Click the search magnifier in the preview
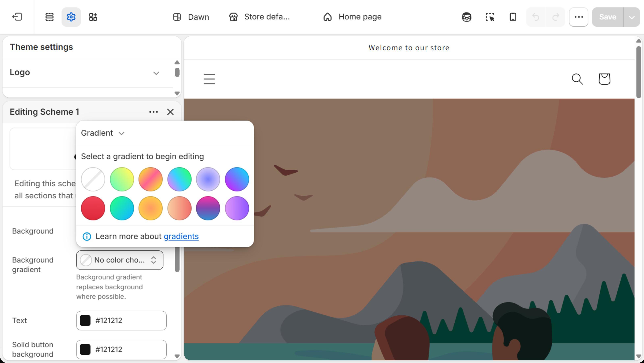This screenshot has width=644, height=363. (577, 79)
